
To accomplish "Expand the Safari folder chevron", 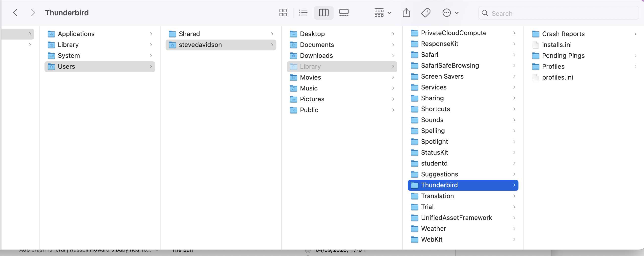I will pos(514,55).
